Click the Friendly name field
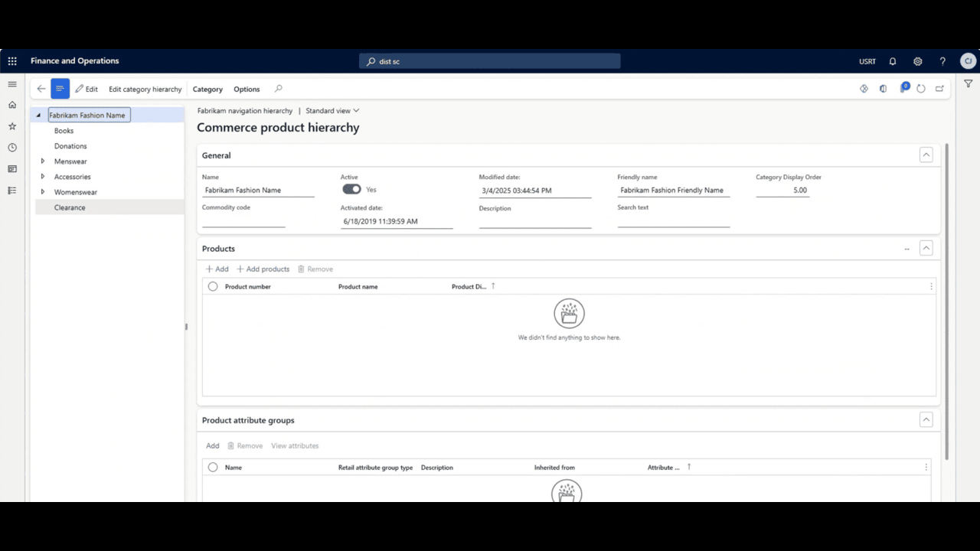The image size is (980, 551). coord(674,190)
